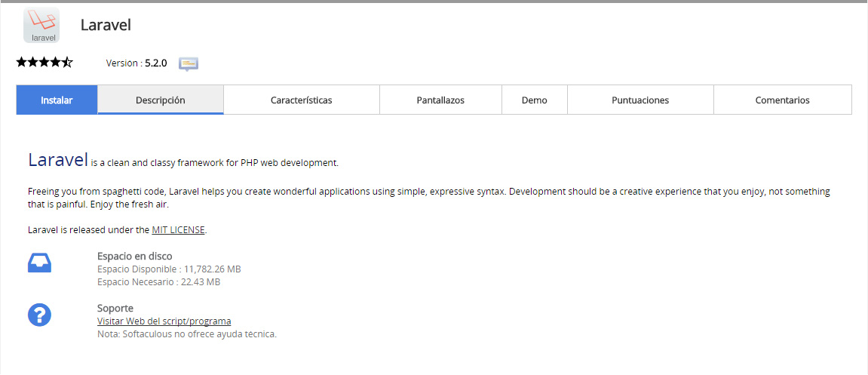The width and height of the screenshot is (868, 375).
Task: Show the Comentarios tab
Action: coord(782,100)
